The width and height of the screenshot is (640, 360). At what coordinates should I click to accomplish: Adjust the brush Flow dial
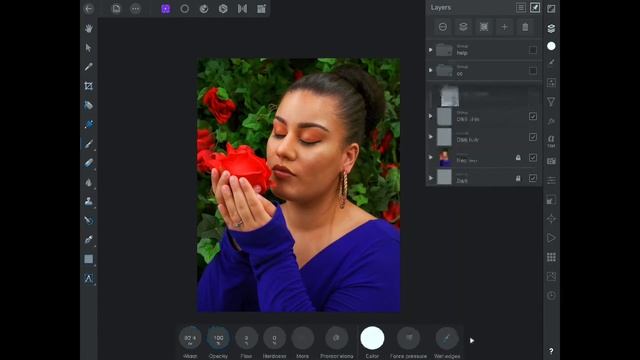[246, 338]
